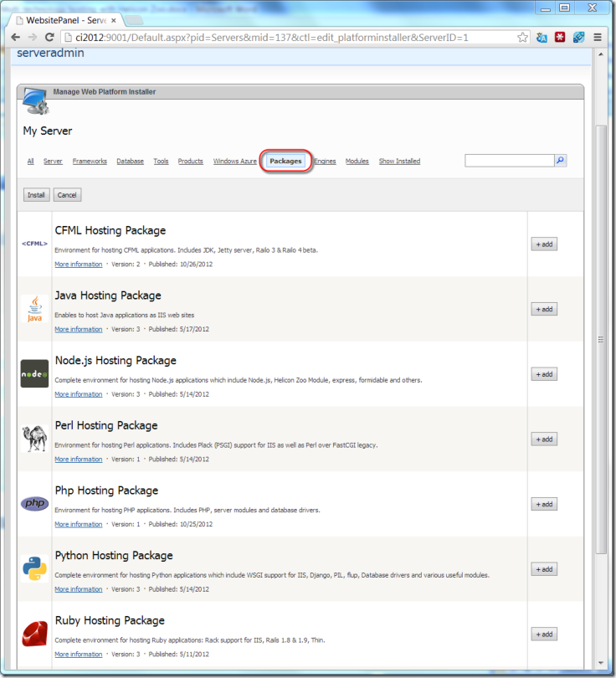Click the browser back arrow
The image size is (616, 678).
pyautogui.click(x=15, y=38)
